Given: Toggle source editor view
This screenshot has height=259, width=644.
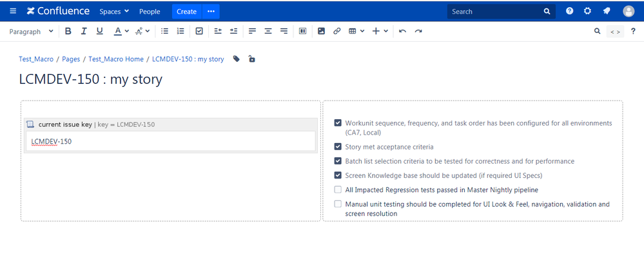Looking at the screenshot, I should [x=615, y=32].
